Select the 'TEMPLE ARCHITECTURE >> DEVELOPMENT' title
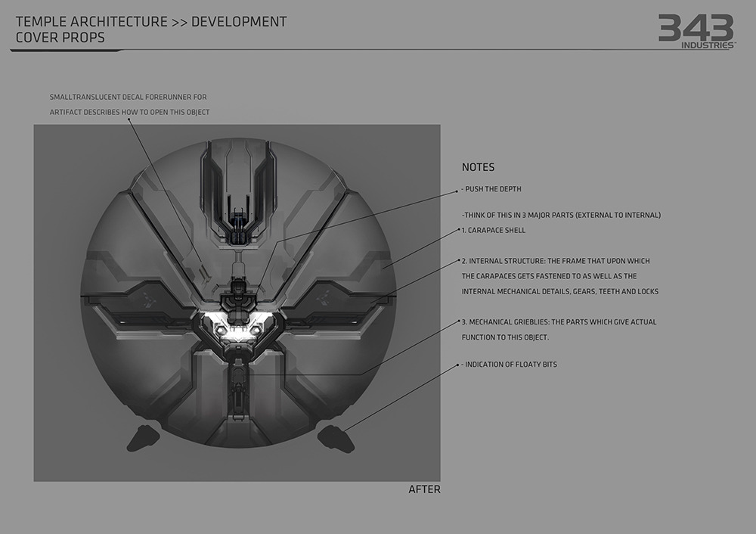The width and height of the screenshot is (756, 534). pyautogui.click(x=151, y=21)
